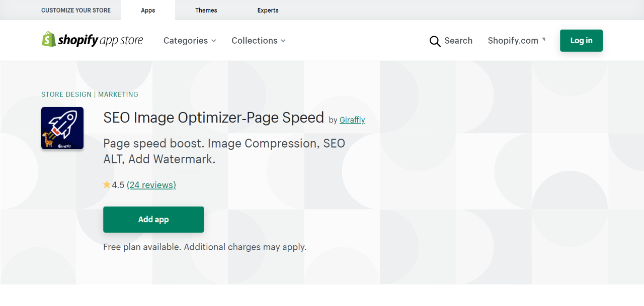Click the 'Free plan available' pricing text
The height and width of the screenshot is (306, 644).
coord(205,247)
